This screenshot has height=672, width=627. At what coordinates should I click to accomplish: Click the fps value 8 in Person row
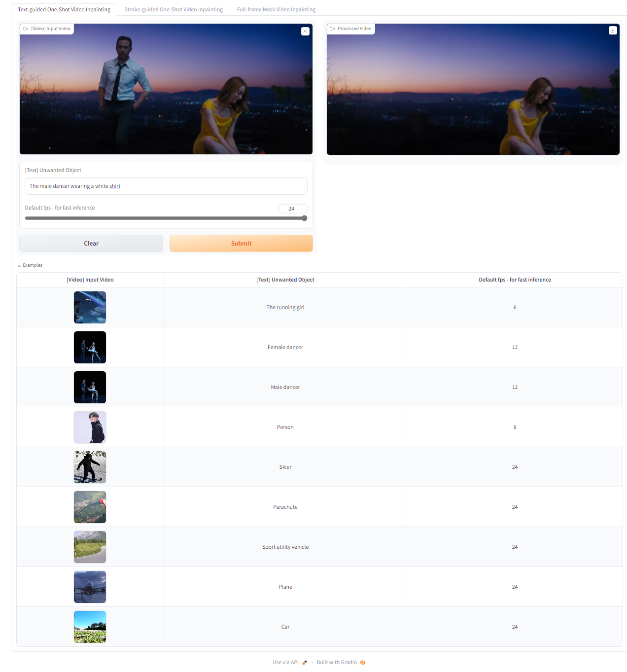tap(515, 427)
